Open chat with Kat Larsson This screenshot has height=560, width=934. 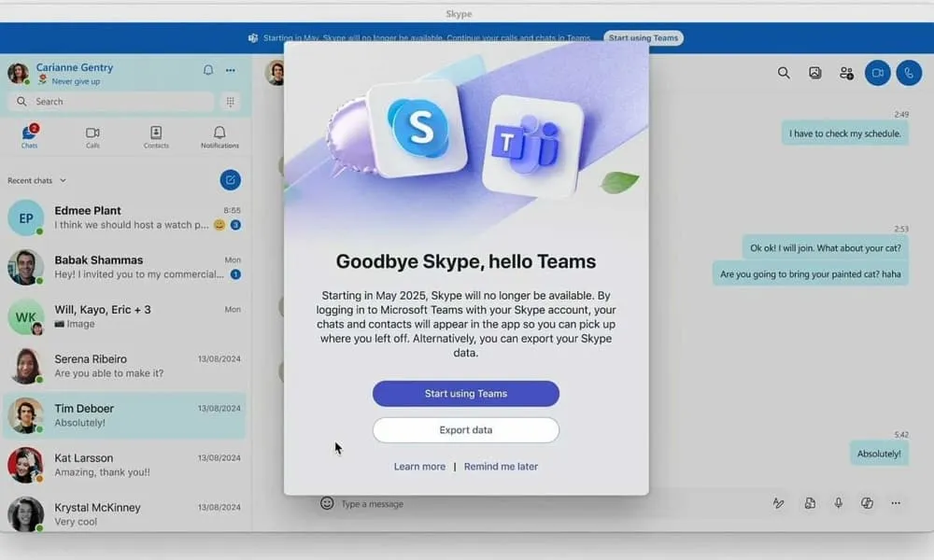[x=124, y=465]
